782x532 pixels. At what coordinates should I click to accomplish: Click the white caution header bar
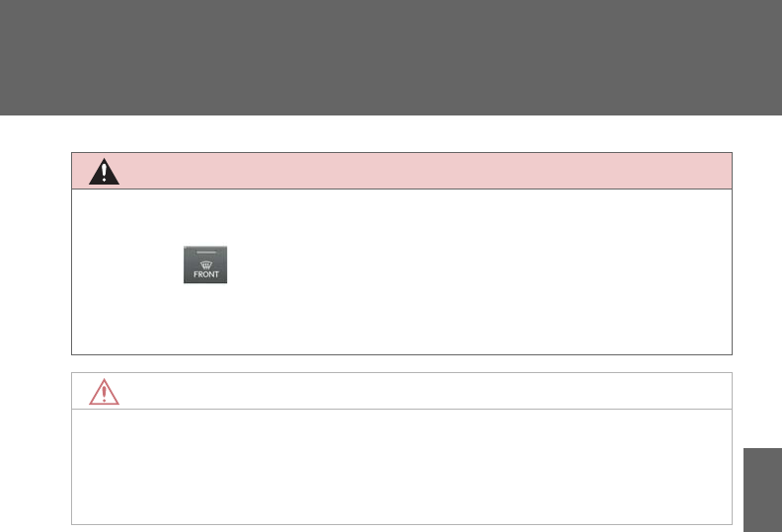click(x=402, y=391)
